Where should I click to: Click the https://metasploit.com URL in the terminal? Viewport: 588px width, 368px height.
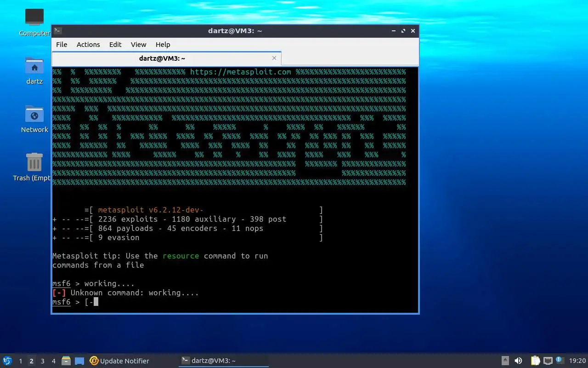tap(241, 72)
